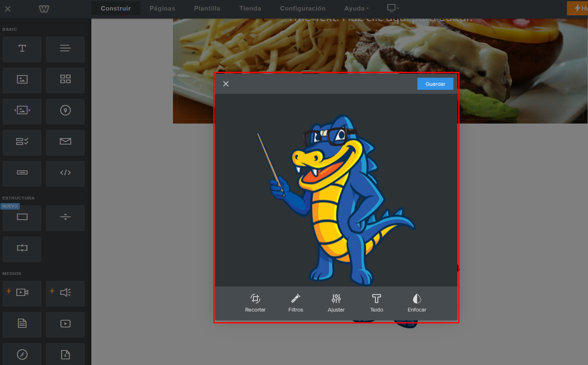
Task: Select the Image element icon
Action: [x=22, y=80]
